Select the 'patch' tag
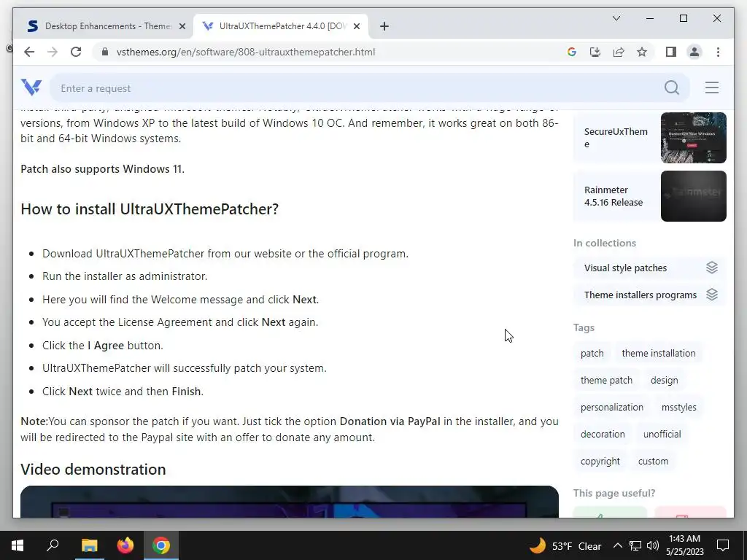The width and height of the screenshot is (747, 560). pyautogui.click(x=592, y=354)
